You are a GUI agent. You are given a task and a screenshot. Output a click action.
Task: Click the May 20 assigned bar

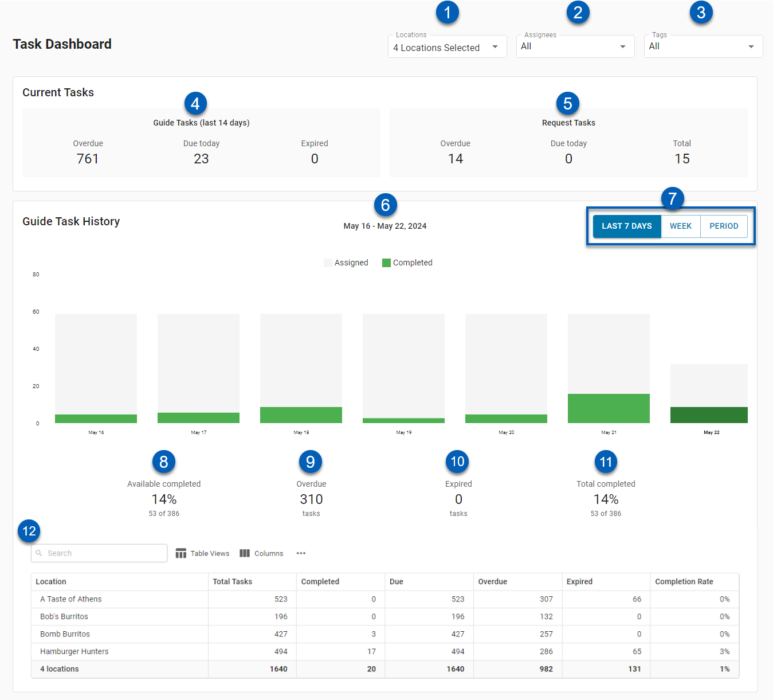pyautogui.click(x=506, y=364)
